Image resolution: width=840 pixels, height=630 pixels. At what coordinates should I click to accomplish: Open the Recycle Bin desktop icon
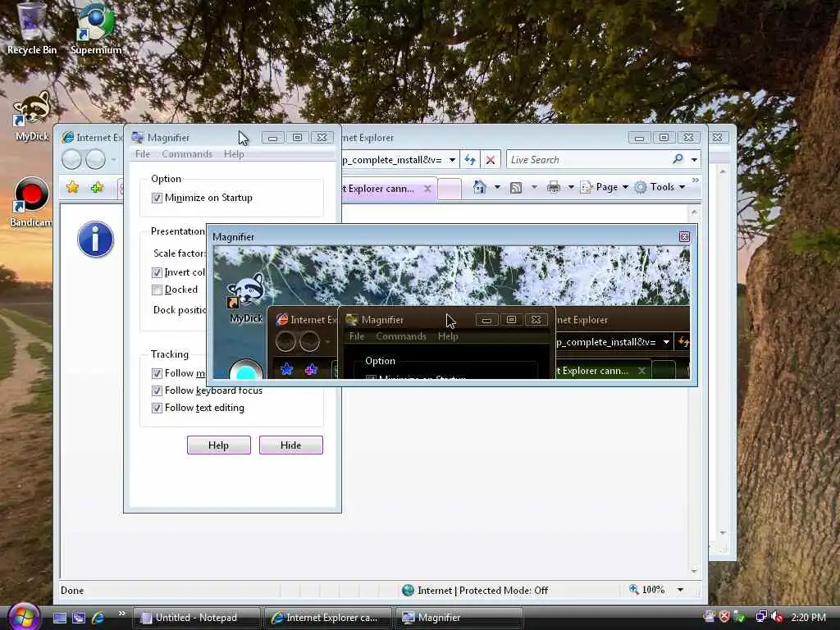coord(31,27)
